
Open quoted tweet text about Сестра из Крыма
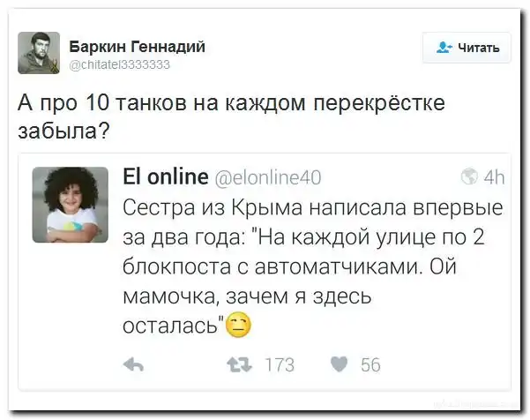point(311,266)
